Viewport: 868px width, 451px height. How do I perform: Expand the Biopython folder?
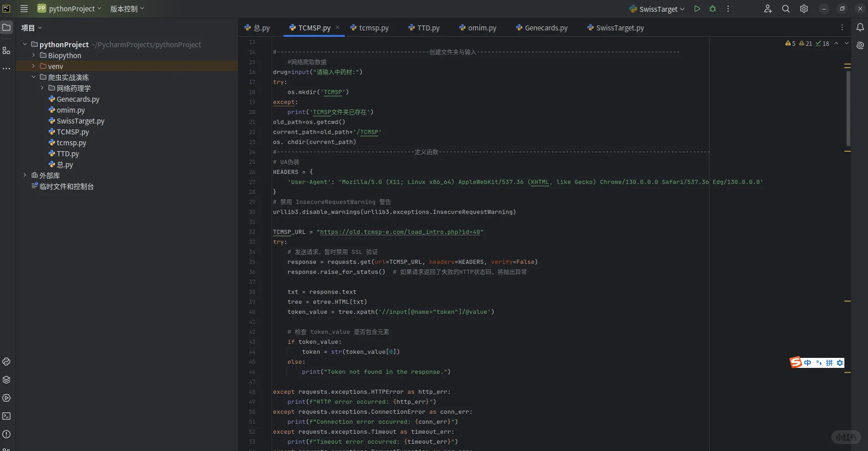[x=34, y=55]
